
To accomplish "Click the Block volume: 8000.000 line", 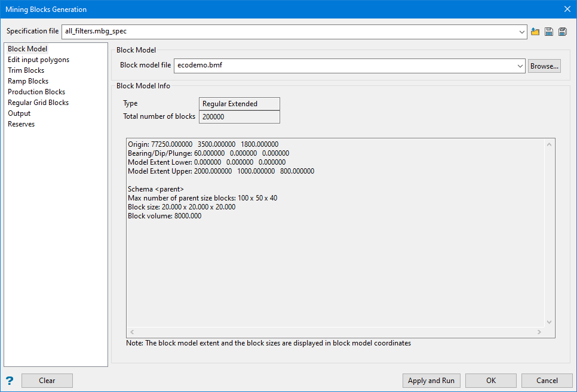I will 164,216.
